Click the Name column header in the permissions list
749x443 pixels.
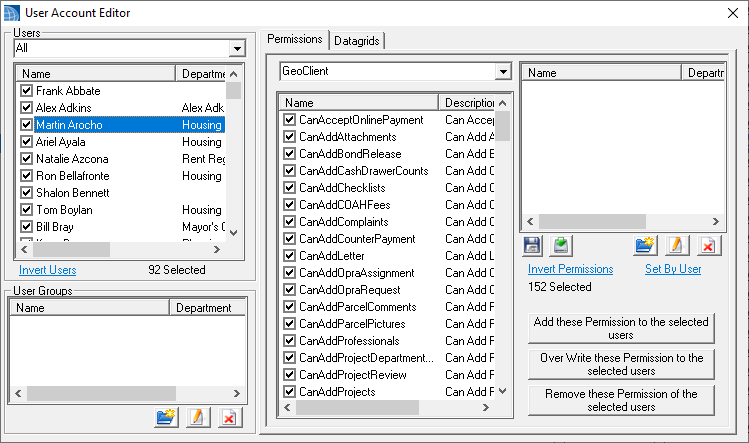(x=359, y=103)
